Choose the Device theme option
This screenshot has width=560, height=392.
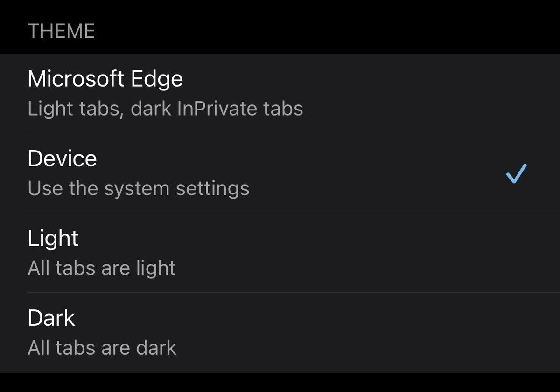(x=280, y=173)
